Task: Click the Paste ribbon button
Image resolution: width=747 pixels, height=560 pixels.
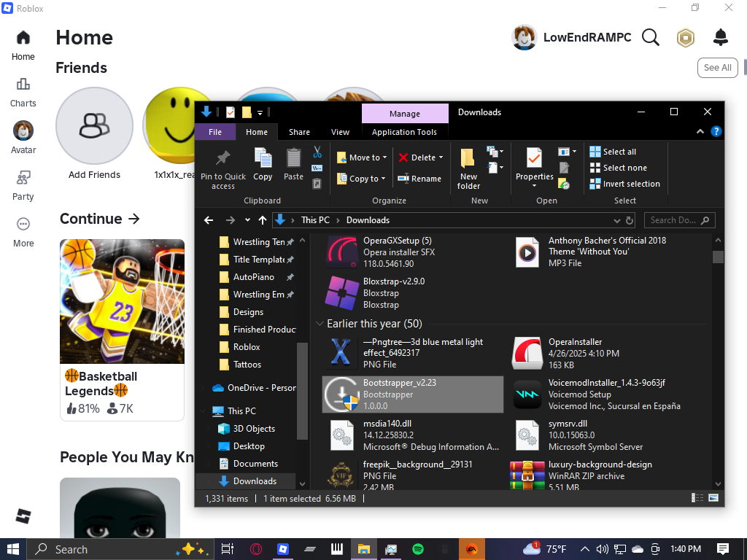Action: [293, 164]
